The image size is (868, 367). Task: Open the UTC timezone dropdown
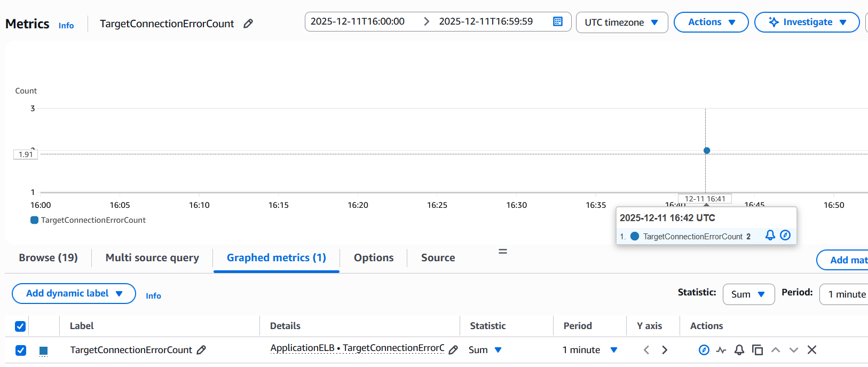[622, 22]
